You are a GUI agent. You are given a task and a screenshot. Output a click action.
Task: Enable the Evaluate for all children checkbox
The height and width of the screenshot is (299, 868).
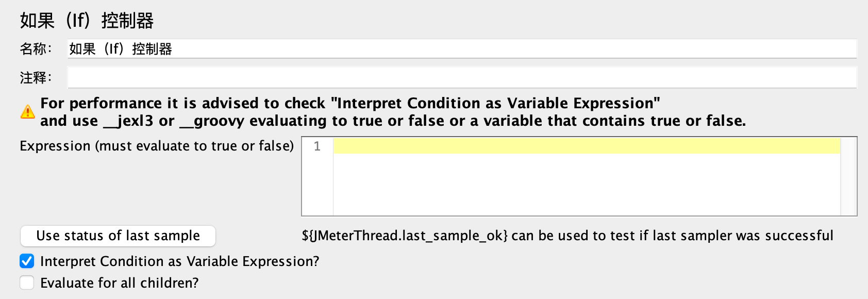[27, 283]
